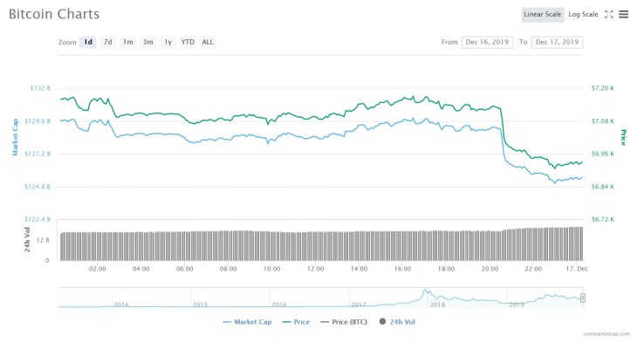
Task: Toggle Market Cap series in legend
Action: coord(246,322)
